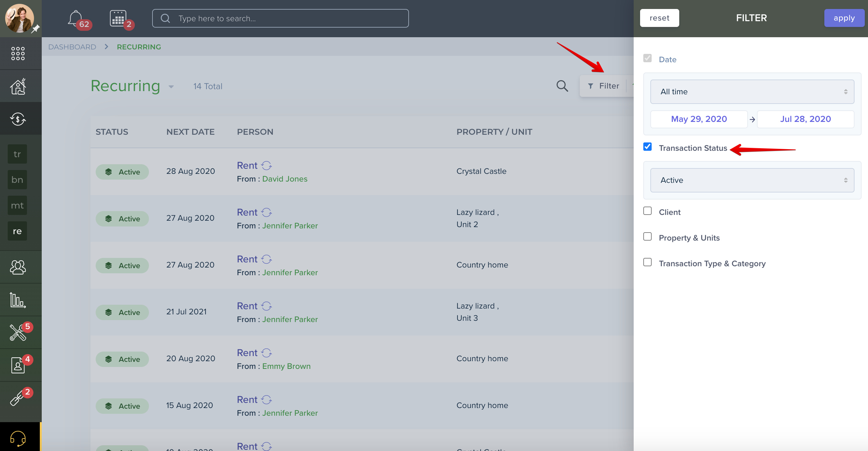This screenshot has width=868, height=451.
Task: Enable the Client filter checkbox
Action: [x=647, y=211]
